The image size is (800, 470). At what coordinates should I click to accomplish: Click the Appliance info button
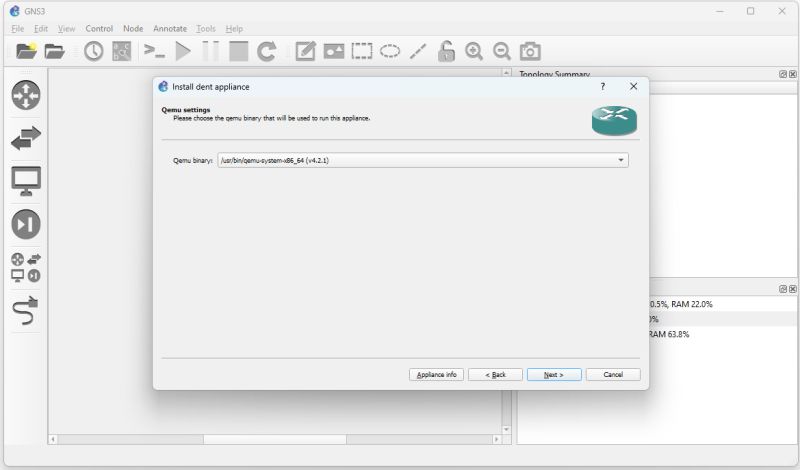[436, 375]
